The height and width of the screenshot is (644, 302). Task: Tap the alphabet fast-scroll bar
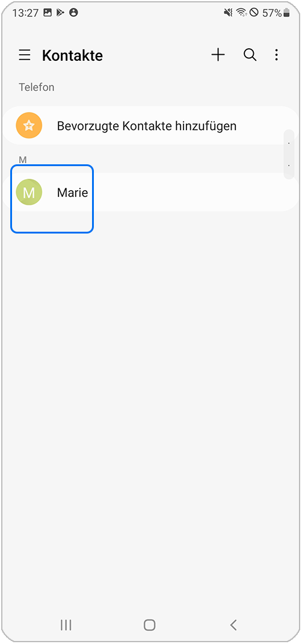coord(289,154)
